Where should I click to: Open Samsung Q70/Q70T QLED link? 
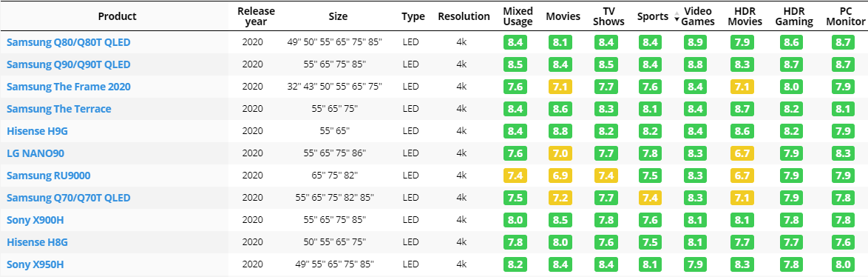tap(69, 198)
